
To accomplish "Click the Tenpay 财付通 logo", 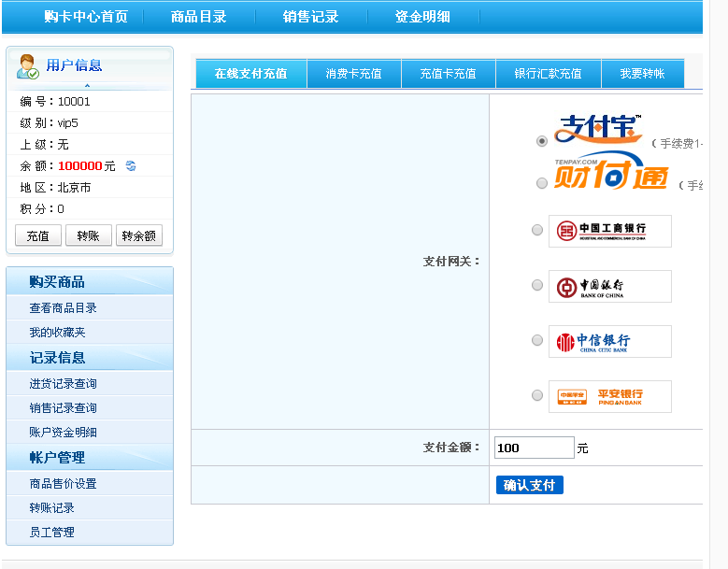I will 610,173.
